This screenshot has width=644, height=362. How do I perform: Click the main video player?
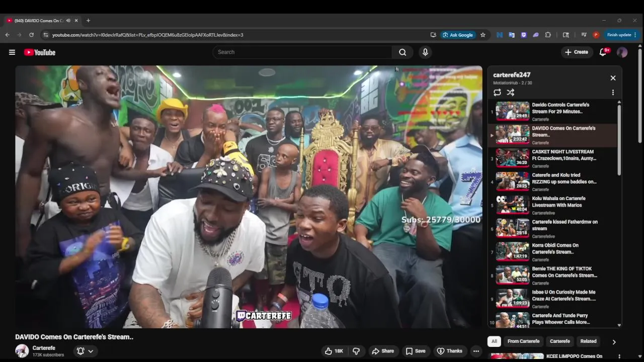pos(249,197)
